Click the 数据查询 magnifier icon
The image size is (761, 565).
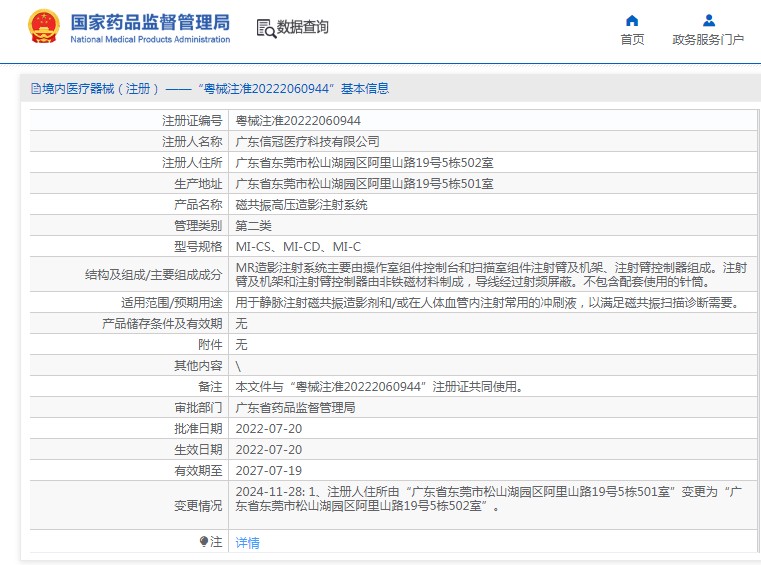click(x=265, y=28)
